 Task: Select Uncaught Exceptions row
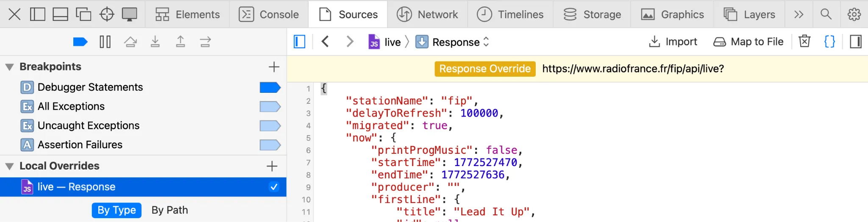point(143,126)
